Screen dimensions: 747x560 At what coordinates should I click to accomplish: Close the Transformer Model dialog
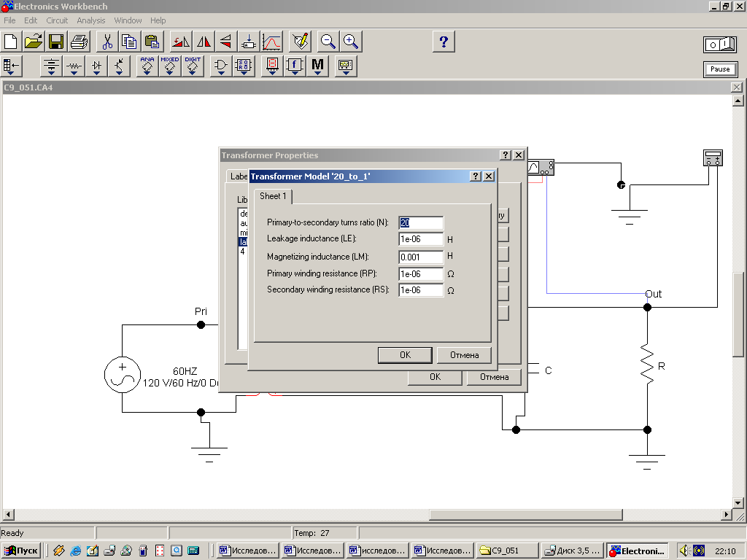(488, 176)
